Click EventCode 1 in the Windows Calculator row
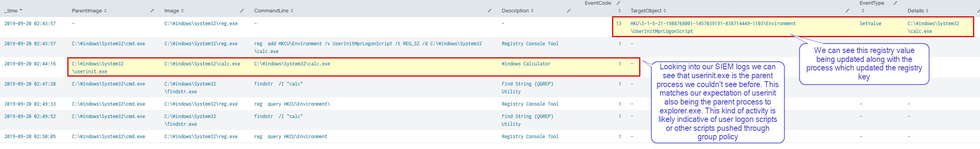The height and width of the screenshot is (149, 980). (x=620, y=64)
